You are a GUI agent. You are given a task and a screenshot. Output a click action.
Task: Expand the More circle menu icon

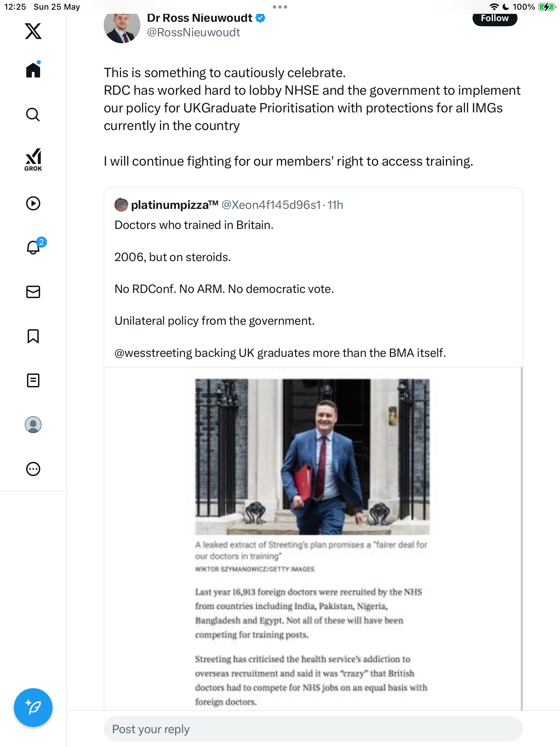[x=33, y=469]
